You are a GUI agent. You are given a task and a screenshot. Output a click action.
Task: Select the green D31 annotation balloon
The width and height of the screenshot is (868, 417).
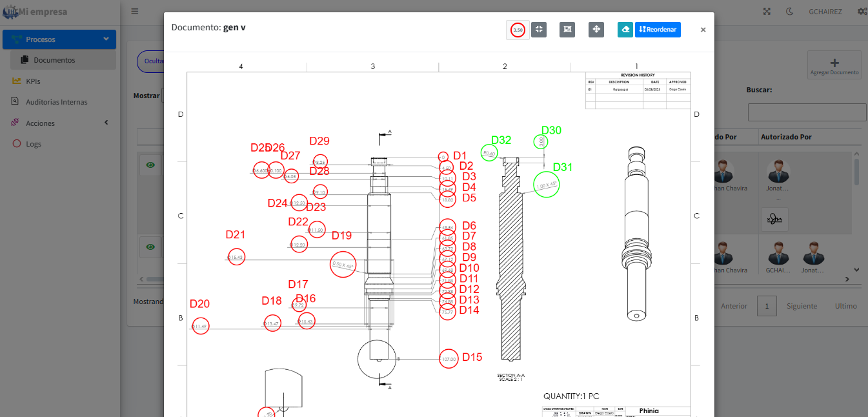[546, 185]
